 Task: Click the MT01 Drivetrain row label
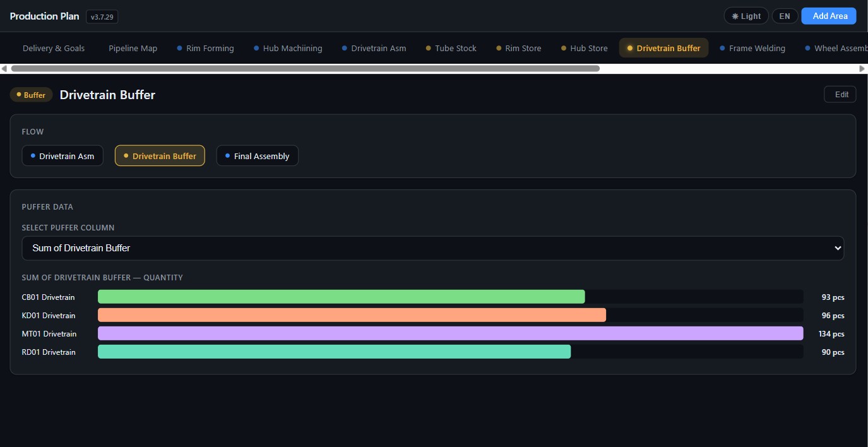[x=49, y=333]
